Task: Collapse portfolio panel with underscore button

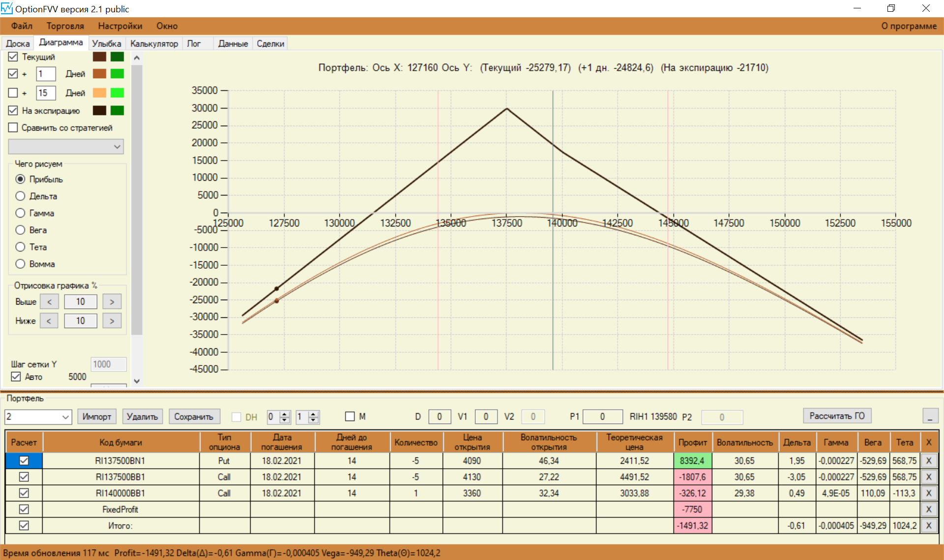Action: [930, 416]
